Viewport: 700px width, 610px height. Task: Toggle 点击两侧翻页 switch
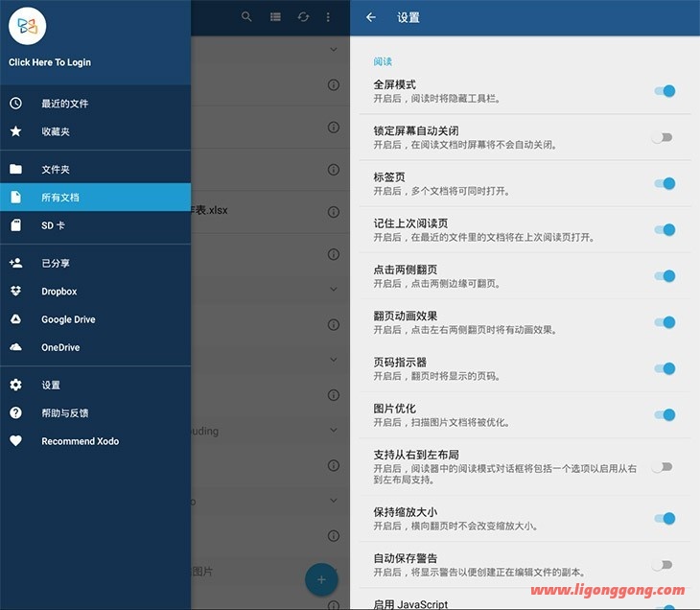665,276
